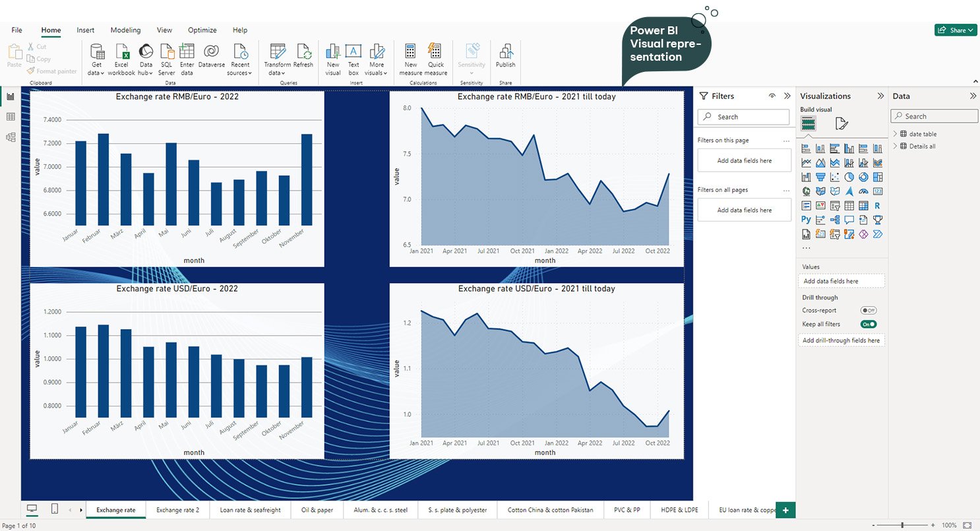Image resolution: width=980 pixels, height=531 pixels.
Task: Open the Modeling ribbon tab
Action: pyautogui.click(x=125, y=30)
